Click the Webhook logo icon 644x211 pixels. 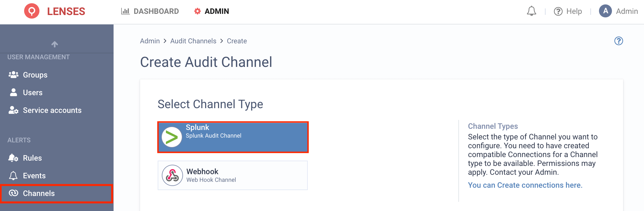[x=172, y=175]
